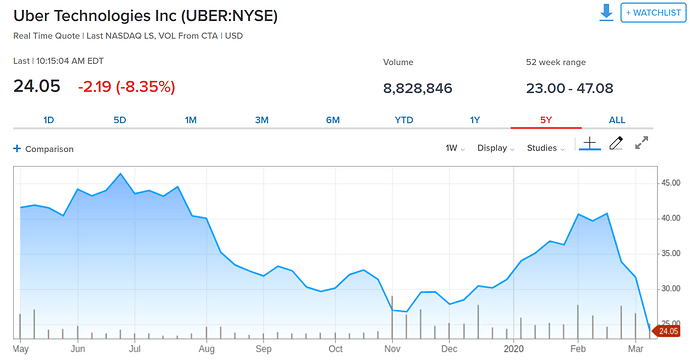Screen dimensions: 690x360
Task: Expand chart to fullscreen with arrows icon
Action: (642, 143)
